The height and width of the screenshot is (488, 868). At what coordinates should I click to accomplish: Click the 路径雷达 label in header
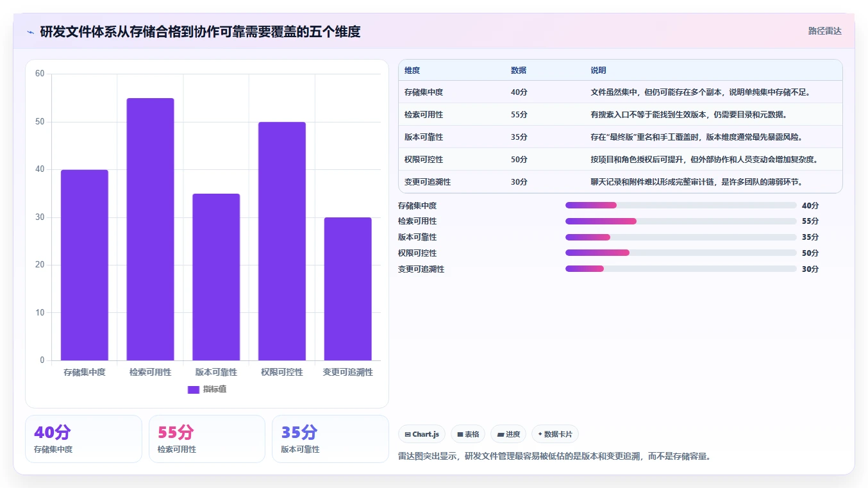tap(824, 31)
